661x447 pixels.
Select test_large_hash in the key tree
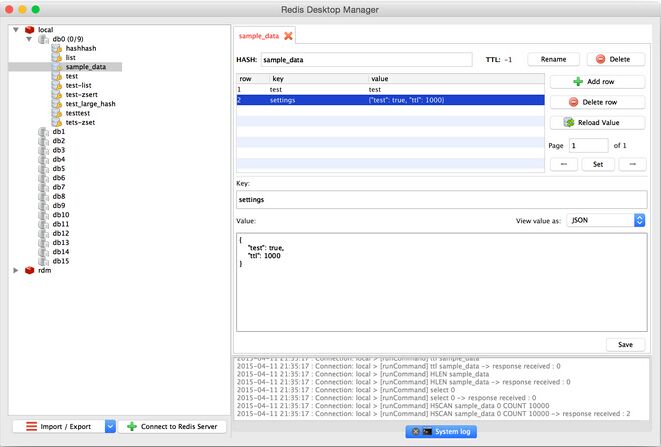click(90, 104)
